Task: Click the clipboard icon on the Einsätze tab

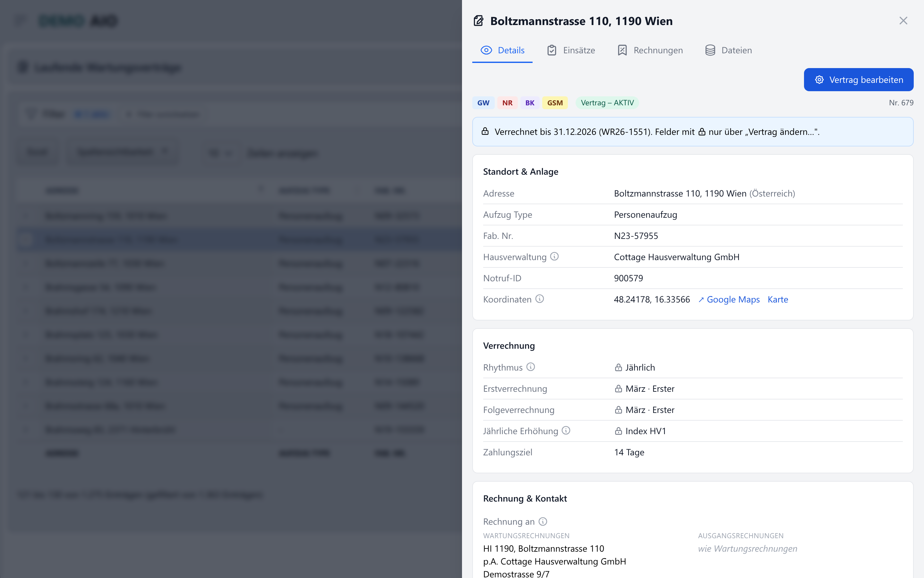Action: click(x=552, y=50)
